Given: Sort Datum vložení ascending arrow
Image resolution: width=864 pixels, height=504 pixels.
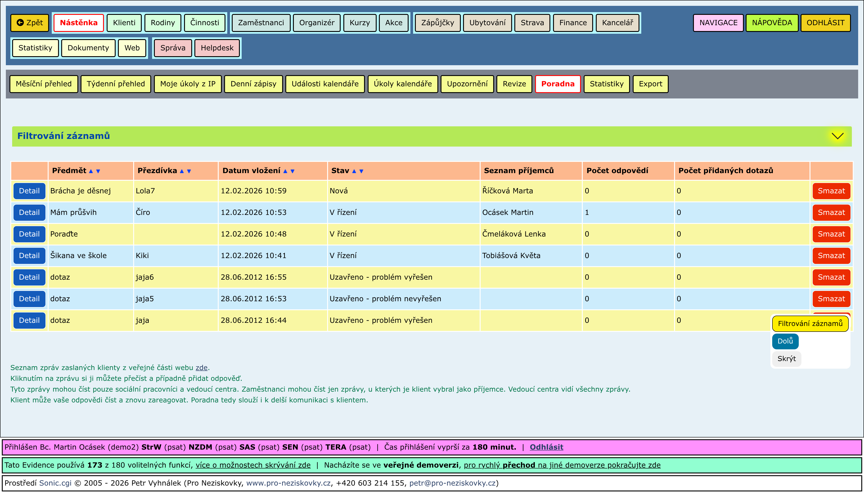Looking at the screenshot, I should tap(285, 171).
